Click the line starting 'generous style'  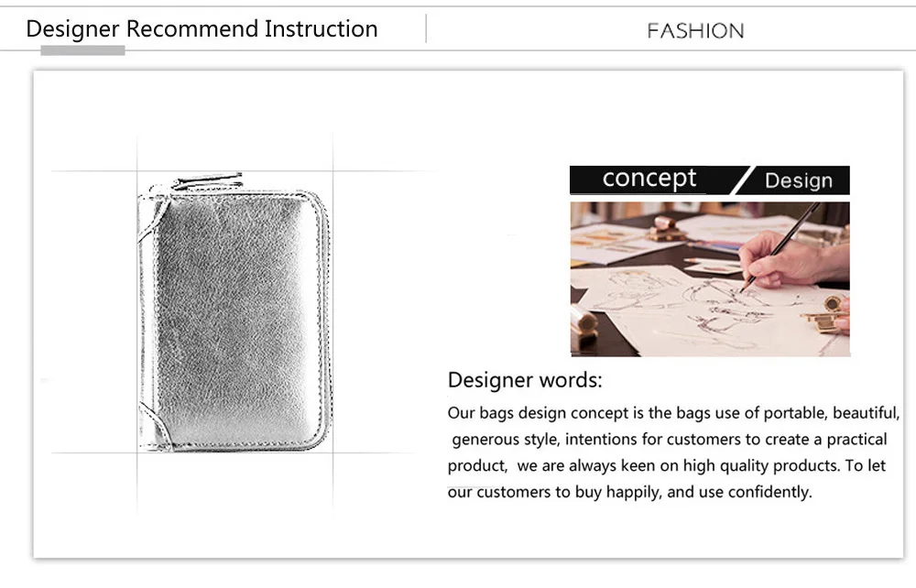point(670,439)
